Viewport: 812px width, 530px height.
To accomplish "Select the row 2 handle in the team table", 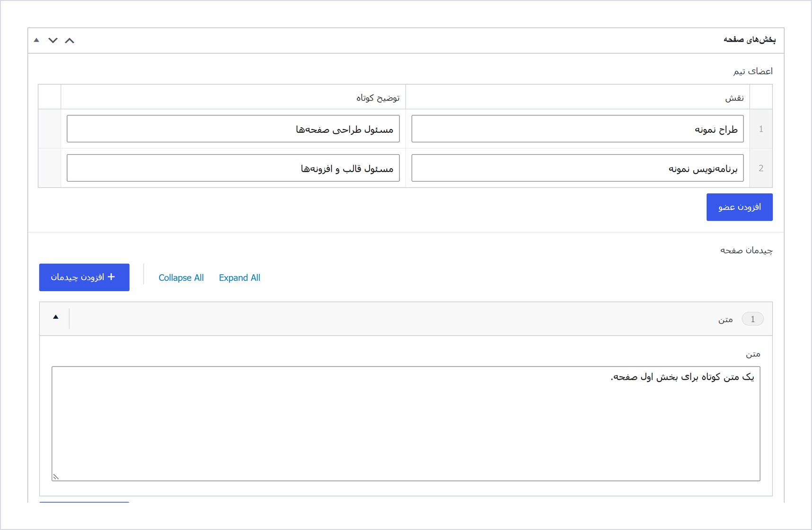I will (761, 168).
